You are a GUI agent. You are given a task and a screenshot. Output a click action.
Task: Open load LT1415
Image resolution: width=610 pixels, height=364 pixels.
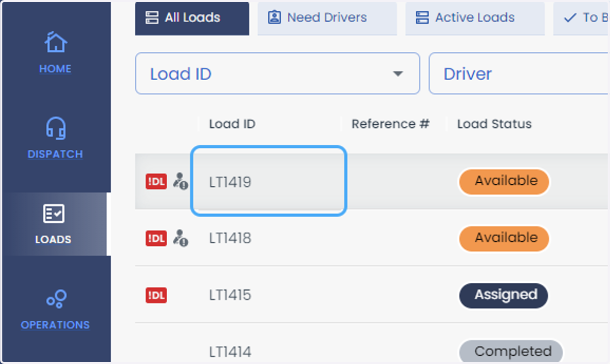point(230,295)
